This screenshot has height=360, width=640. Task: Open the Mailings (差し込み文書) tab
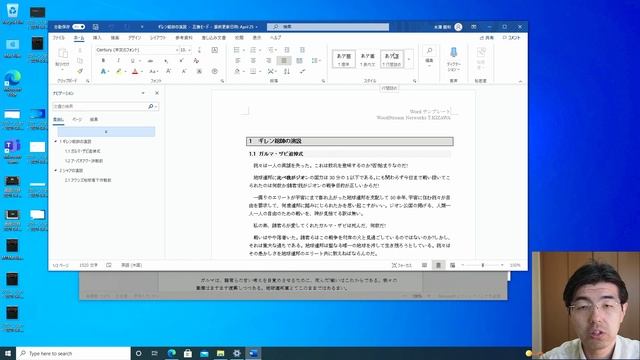[213, 38]
